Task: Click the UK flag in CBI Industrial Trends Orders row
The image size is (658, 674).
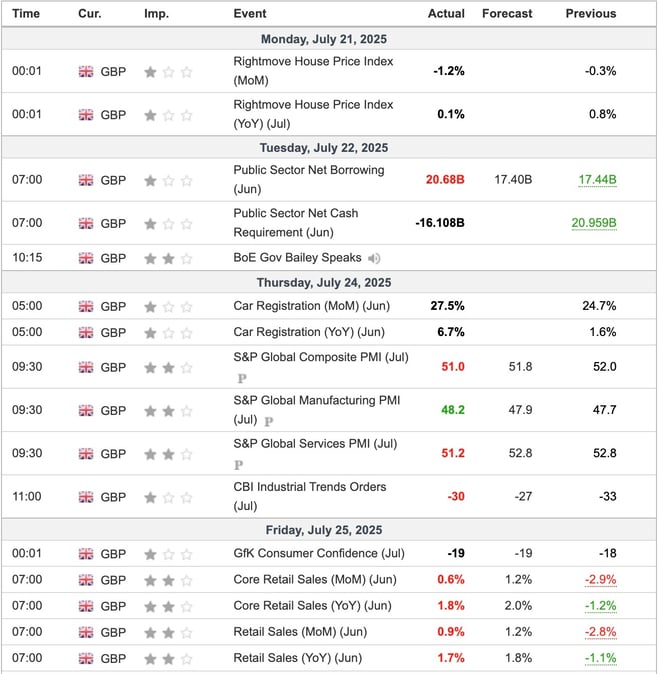Action: tap(86, 497)
